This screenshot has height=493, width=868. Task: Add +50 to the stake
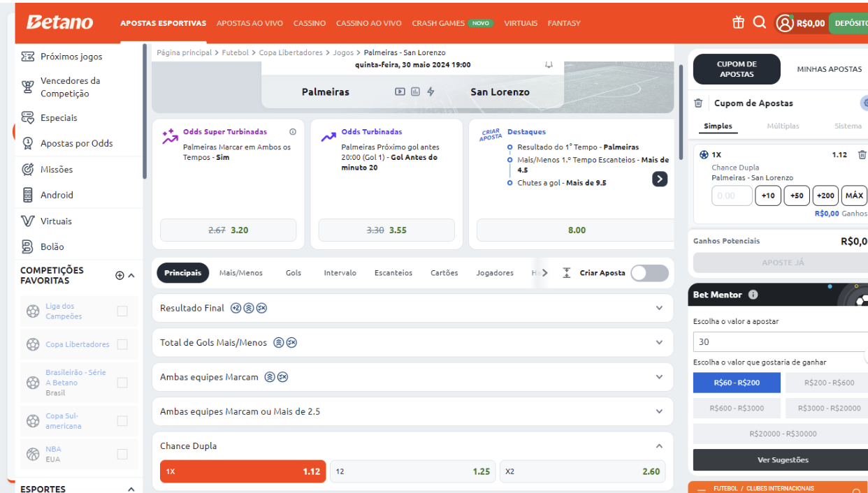[x=796, y=196]
